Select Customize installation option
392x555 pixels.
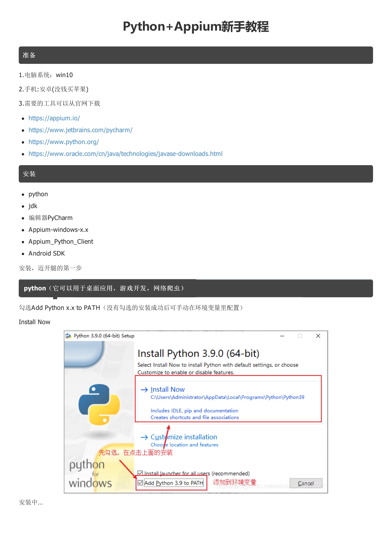(x=184, y=437)
